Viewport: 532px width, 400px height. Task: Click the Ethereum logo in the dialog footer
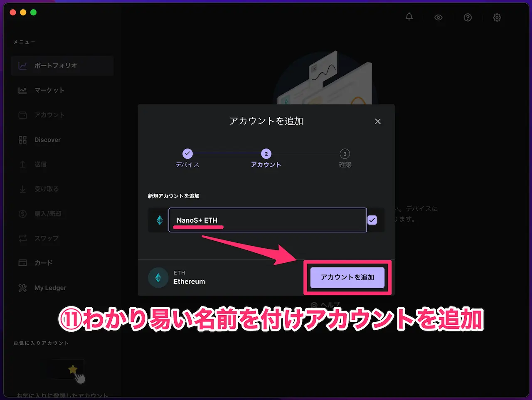tap(158, 277)
